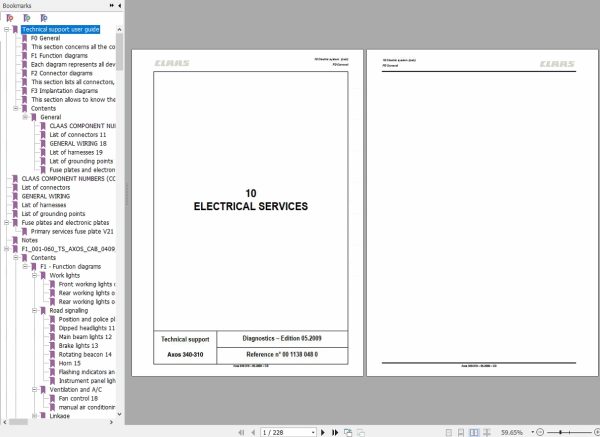
Task: Collapse the Technical support user guide node
Action: click(7, 29)
